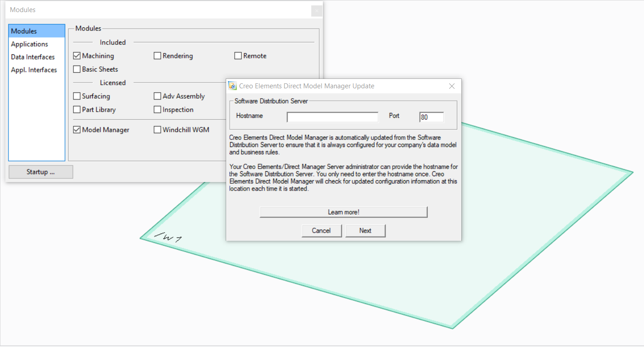Screen dimensions: 644x347
Task: Enable the Rendering module checkbox
Action: tap(157, 55)
